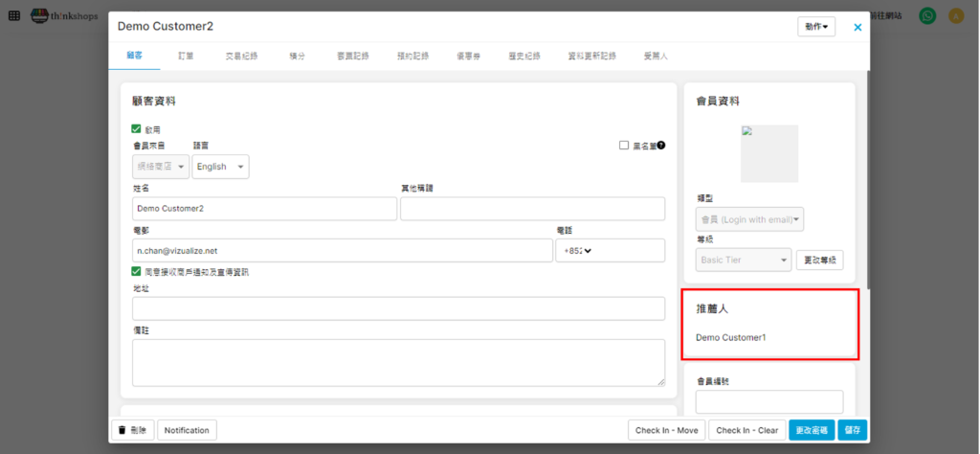This screenshot has height=454, width=980.
Task: Toggle the 啟用 enabled checkbox
Action: (137, 128)
